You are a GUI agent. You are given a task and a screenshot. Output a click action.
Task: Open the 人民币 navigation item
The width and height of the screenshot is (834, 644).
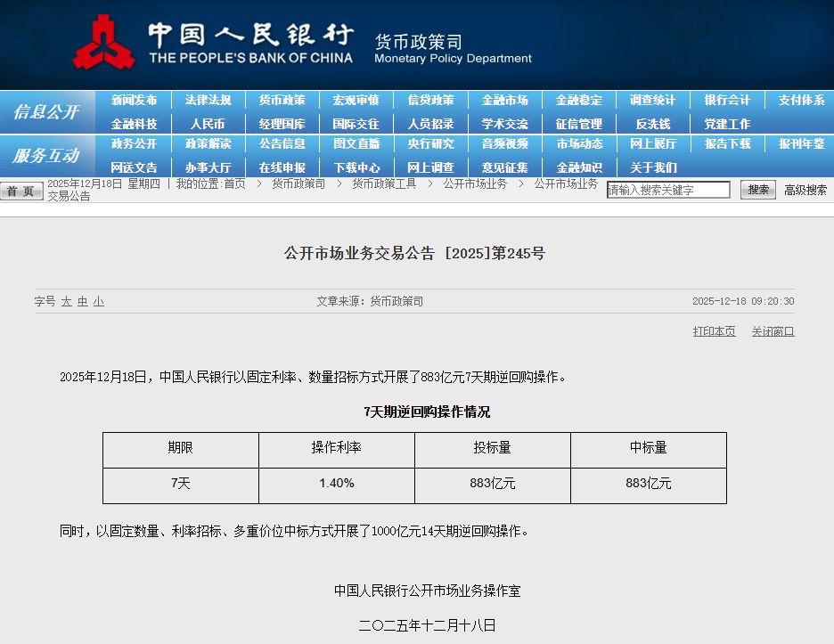[208, 124]
